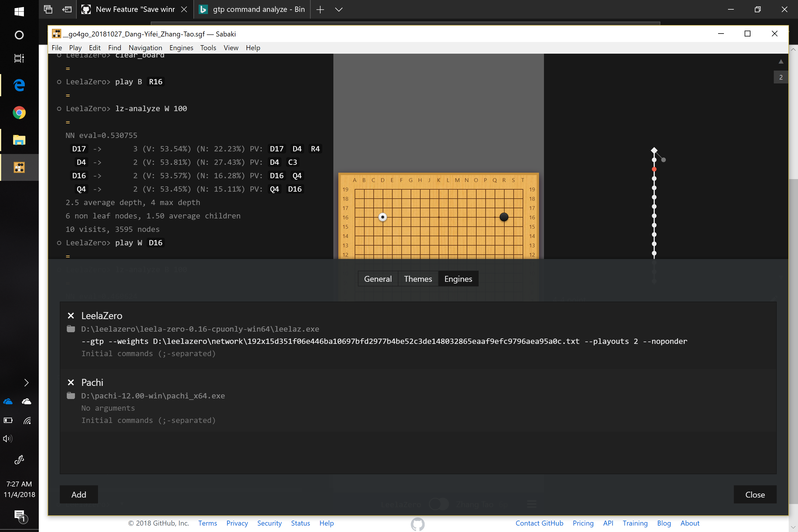
Task: Click the GitHub logo in the page footer
Action: coord(418,524)
